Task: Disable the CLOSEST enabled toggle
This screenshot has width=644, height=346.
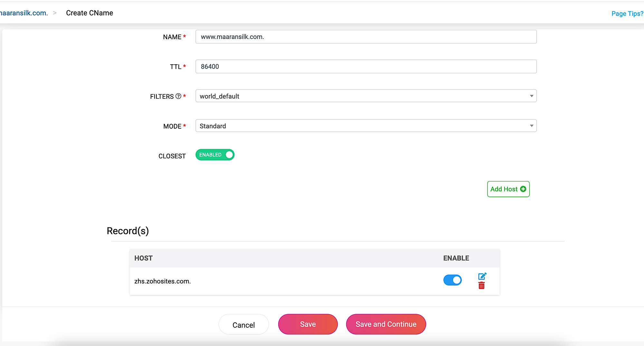Action: [215, 155]
